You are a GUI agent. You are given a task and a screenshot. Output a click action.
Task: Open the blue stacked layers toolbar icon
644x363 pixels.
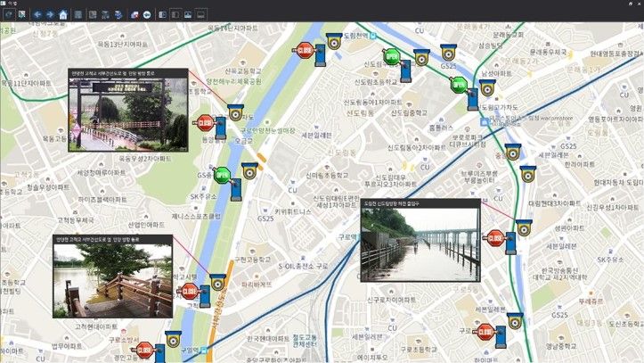point(118,15)
